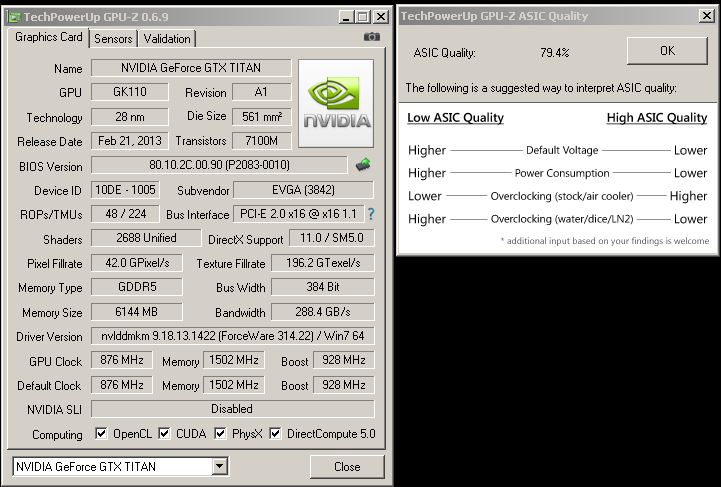Click the Default Clock value 876 MHz
The height and width of the screenshot is (487, 721).
pyautogui.click(x=122, y=384)
